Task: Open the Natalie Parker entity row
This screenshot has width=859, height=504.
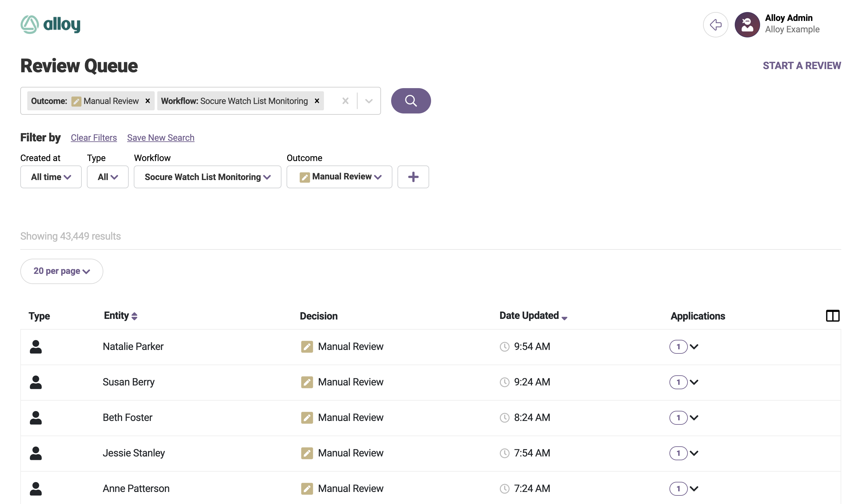Action: click(430, 347)
